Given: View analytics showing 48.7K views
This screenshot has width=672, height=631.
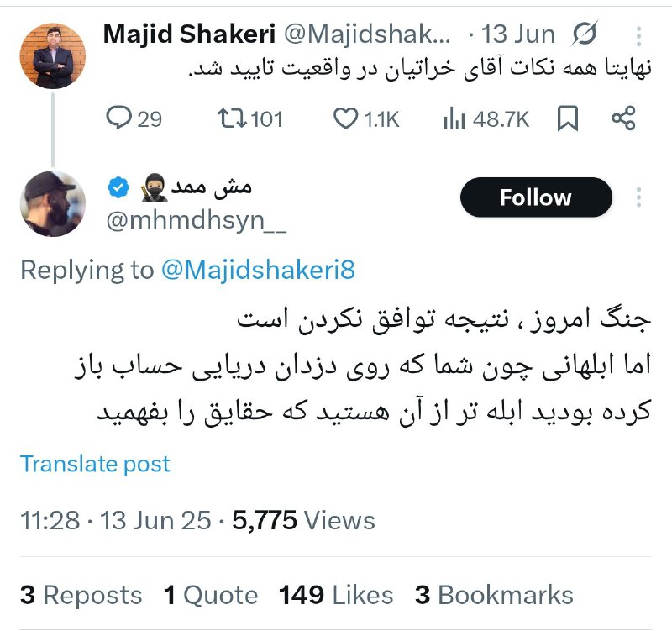Looking at the screenshot, I should (x=486, y=118).
